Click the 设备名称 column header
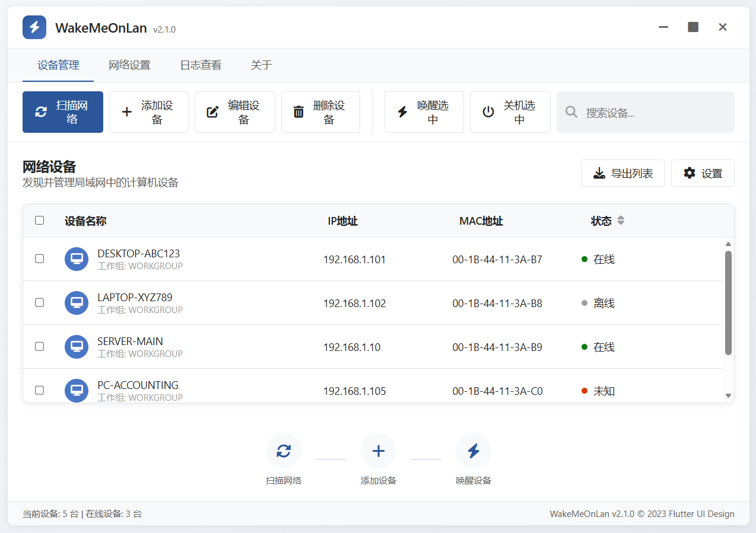 click(85, 221)
